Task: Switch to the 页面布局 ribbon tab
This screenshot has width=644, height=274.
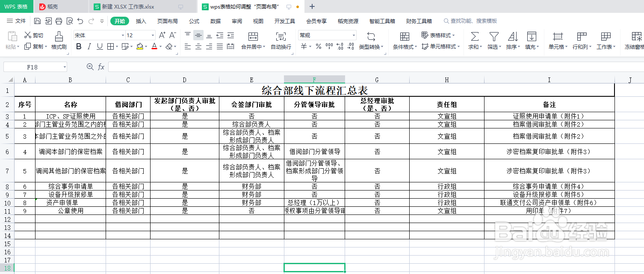Action: [x=168, y=21]
